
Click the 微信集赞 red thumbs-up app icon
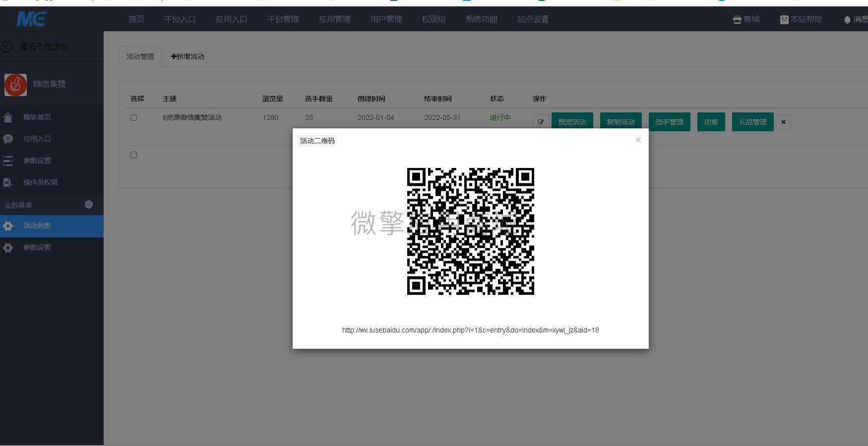point(15,84)
